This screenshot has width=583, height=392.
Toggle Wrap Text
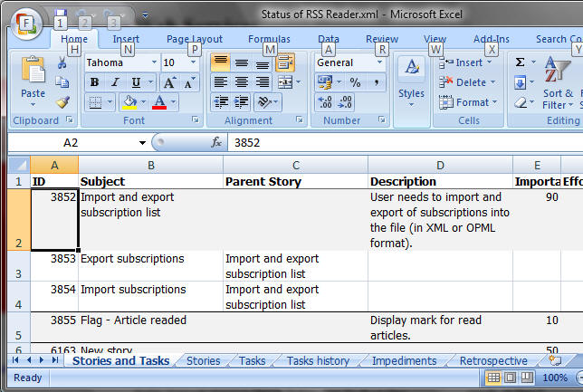(x=285, y=62)
